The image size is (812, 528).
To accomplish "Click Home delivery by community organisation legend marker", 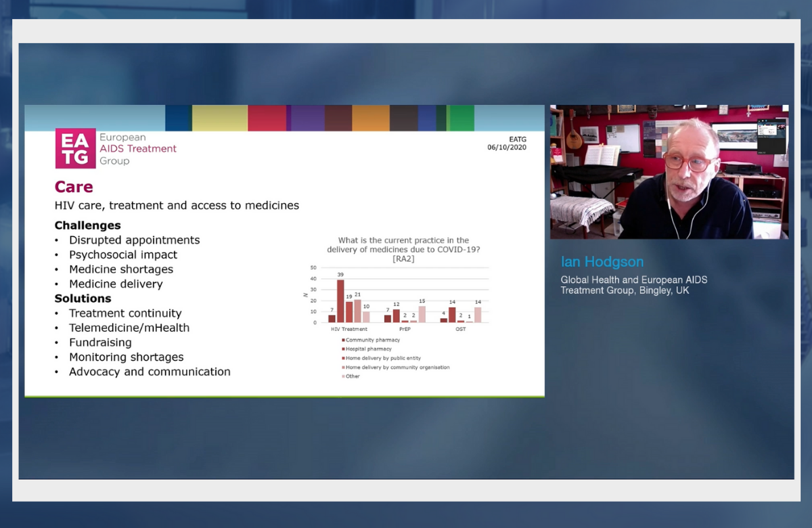I will click(x=343, y=368).
